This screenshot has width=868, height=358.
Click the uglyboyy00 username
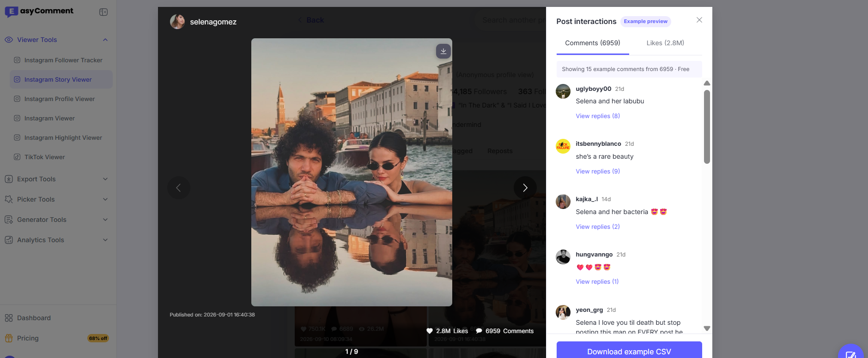click(594, 89)
